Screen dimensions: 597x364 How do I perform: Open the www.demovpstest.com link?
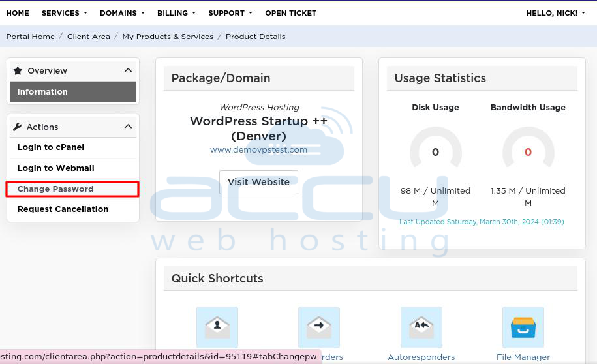(x=258, y=149)
